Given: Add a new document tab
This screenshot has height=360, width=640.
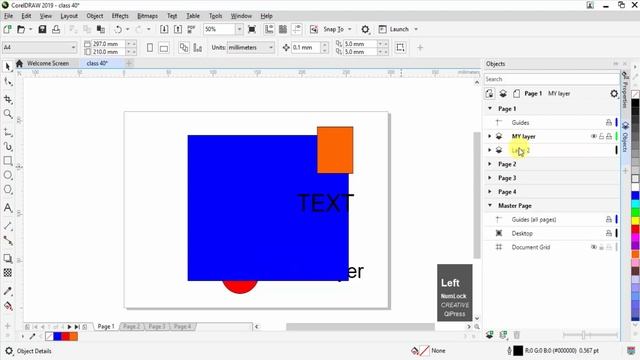Looking at the screenshot, I should click(129, 63).
